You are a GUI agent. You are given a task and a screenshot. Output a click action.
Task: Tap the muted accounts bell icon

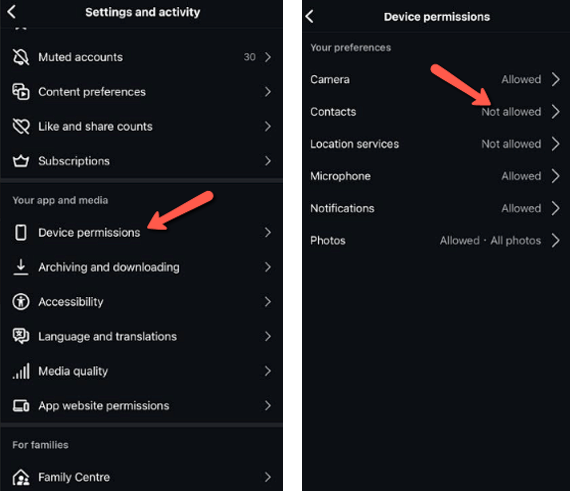tap(21, 57)
